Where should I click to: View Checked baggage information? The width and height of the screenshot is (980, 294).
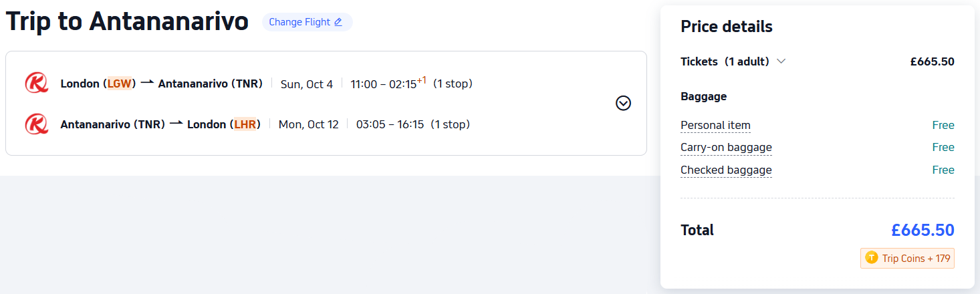point(726,170)
